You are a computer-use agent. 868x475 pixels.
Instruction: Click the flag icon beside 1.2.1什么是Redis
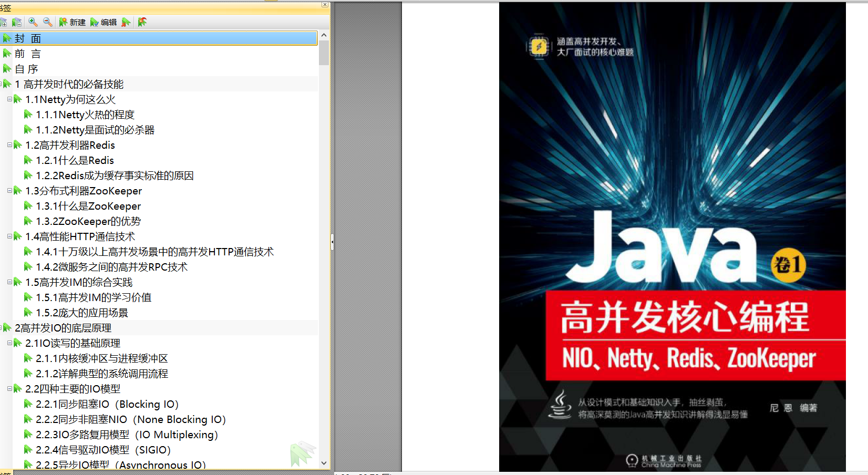[28, 160]
